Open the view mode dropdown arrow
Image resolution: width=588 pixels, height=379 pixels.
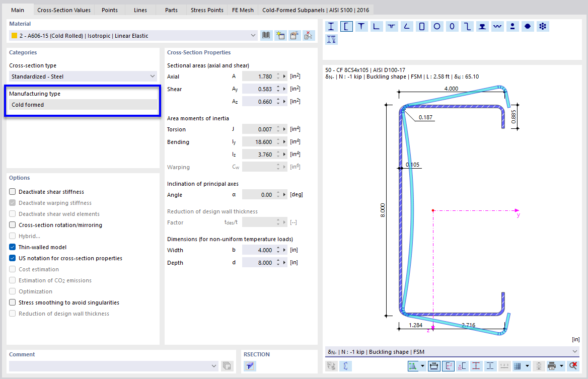(423, 366)
